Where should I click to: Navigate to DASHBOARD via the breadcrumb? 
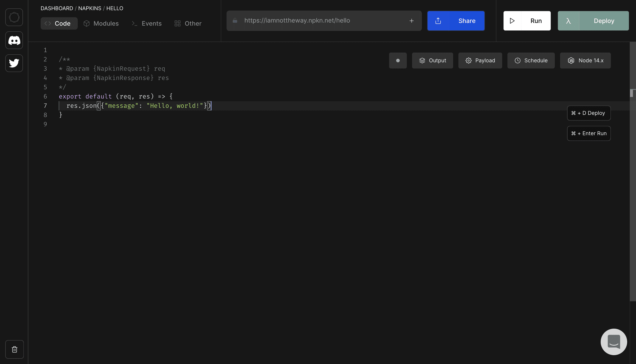click(x=57, y=8)
